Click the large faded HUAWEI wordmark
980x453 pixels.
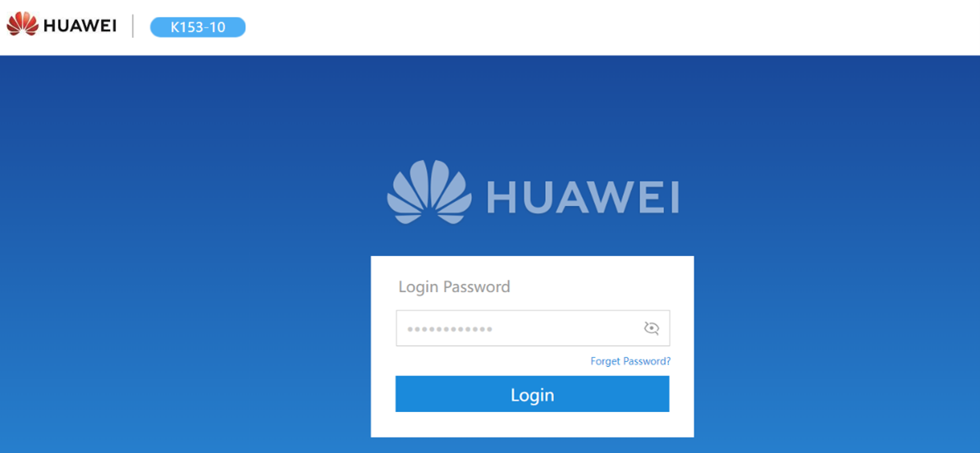click(x=583, y=198)
